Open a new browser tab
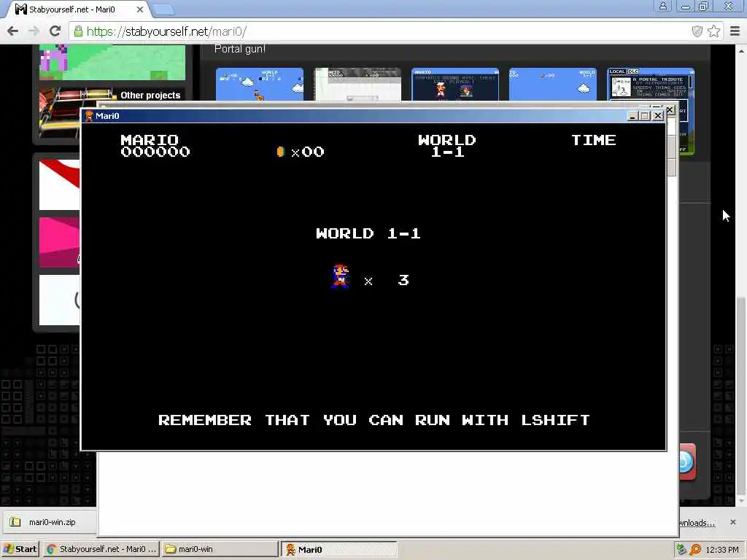Screen dimensions: 747x560 coord(163,9)
